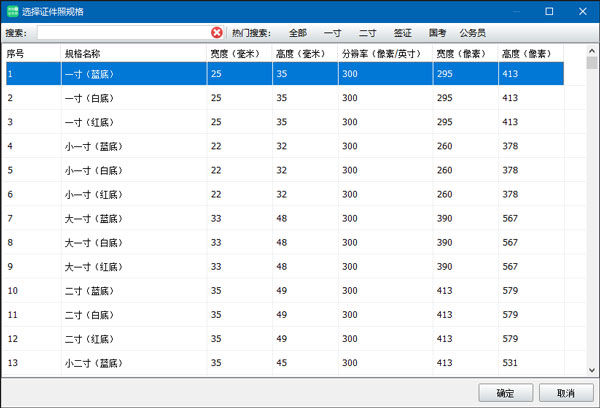This screenshot has height=408, width=600.
Task: Sort by 宽度（毫米） column header
Action: pos(240,54)
